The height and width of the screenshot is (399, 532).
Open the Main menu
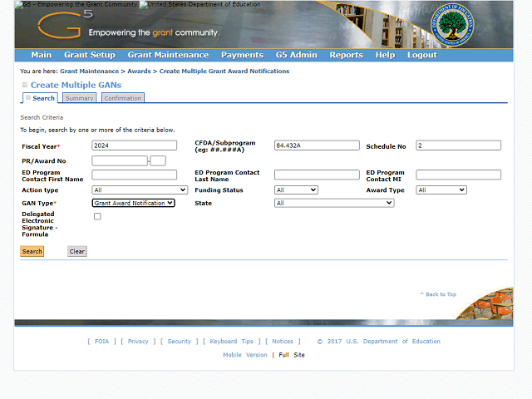tap(42, 55)
